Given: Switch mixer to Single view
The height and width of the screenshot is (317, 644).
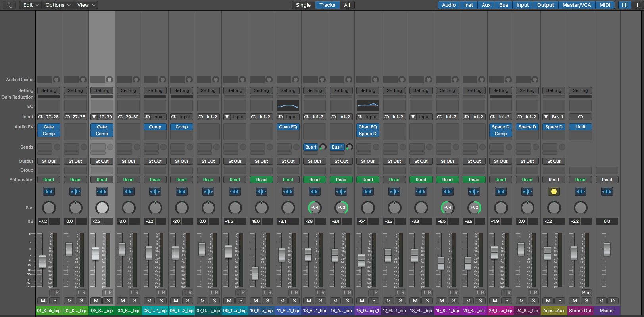Looking at the screenshot, I should point(303,5).
